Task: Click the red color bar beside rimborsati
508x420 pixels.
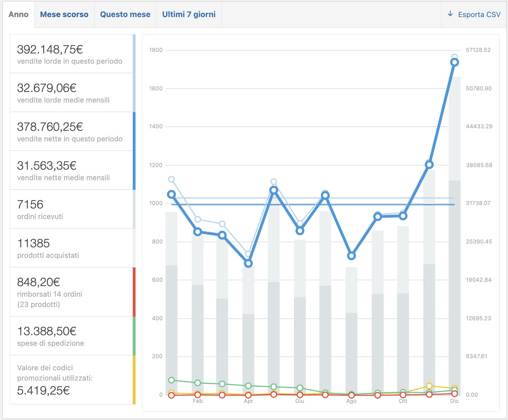Action: [134, 292]
